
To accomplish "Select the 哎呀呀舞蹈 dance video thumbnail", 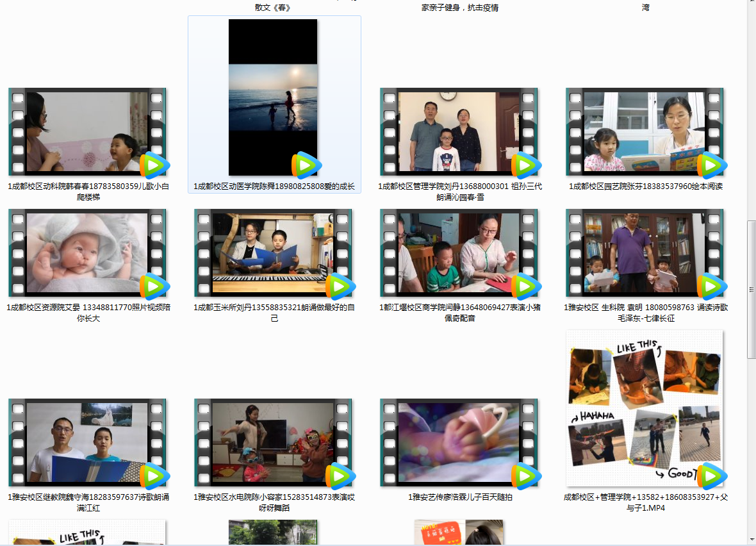I will click(x=273, y=442).
